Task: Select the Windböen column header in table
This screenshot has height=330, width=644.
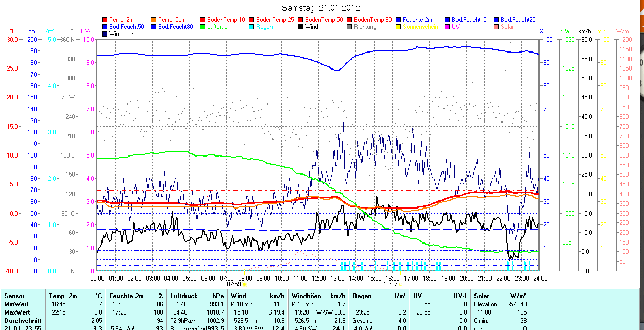Action: (306, 296)
